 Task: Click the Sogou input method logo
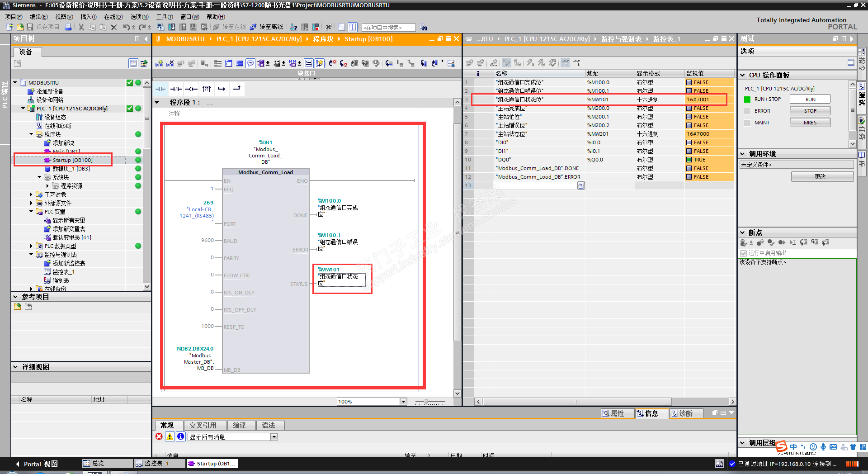point(782,447)
